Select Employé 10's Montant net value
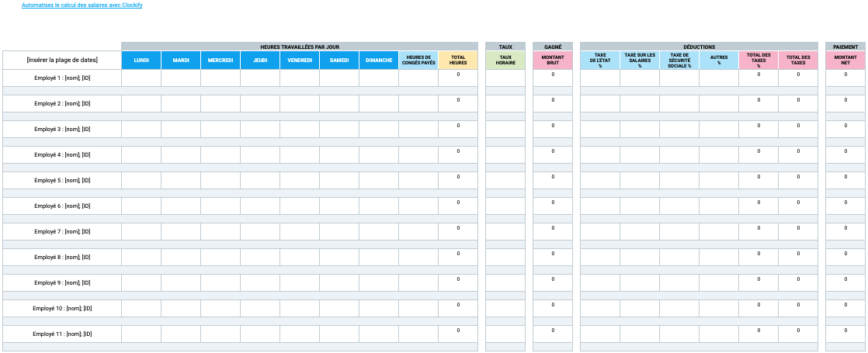Viewport: 868px width, 353px height. [x=845, y=308]
